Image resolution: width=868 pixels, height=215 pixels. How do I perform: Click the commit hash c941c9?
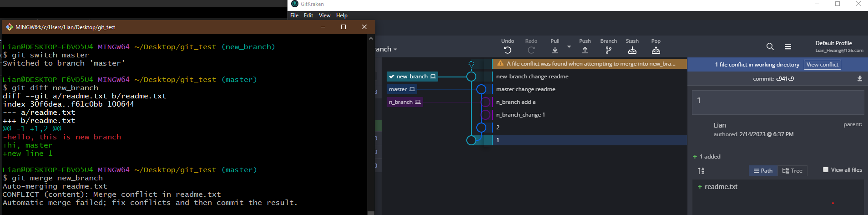click(785, 79)
